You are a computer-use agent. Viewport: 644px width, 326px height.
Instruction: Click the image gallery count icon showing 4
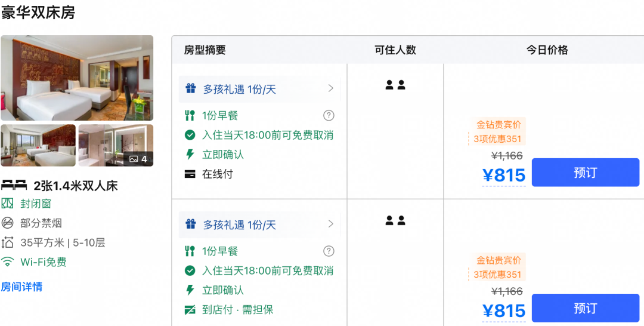[138, 159]
